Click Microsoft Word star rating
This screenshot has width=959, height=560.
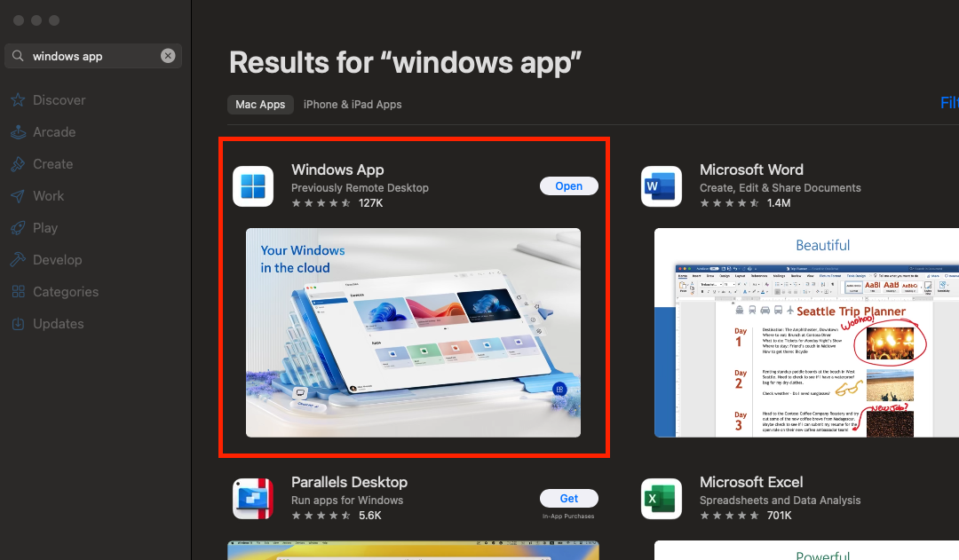[729, 203]
